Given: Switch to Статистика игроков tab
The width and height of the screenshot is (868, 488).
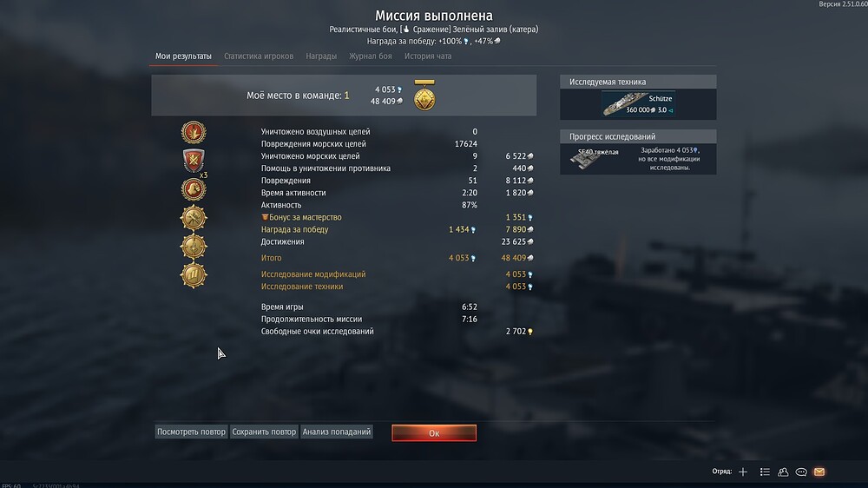Looking at the screenshot, I should 259,56.
